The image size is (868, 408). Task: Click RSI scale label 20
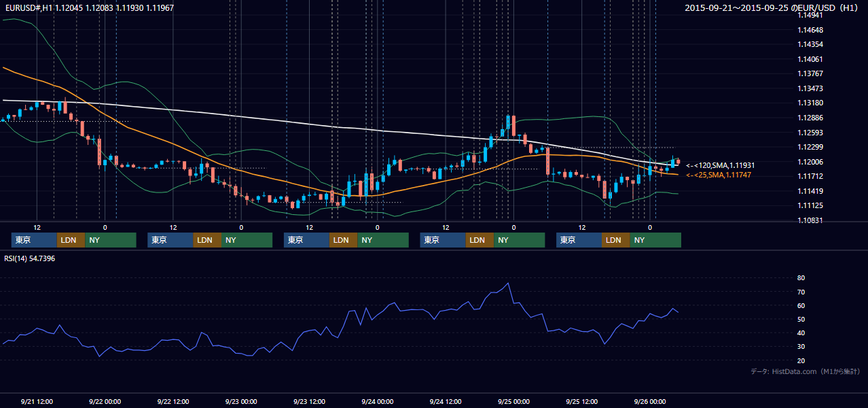click(801, 360)
